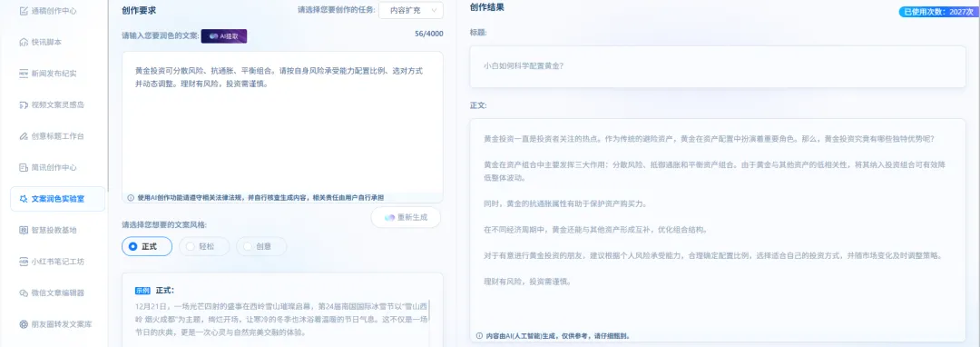Viewport: 980px width, 347px height.
Task: Click the 文案润色实验室 sparkle icon
Action: [24, 199]
